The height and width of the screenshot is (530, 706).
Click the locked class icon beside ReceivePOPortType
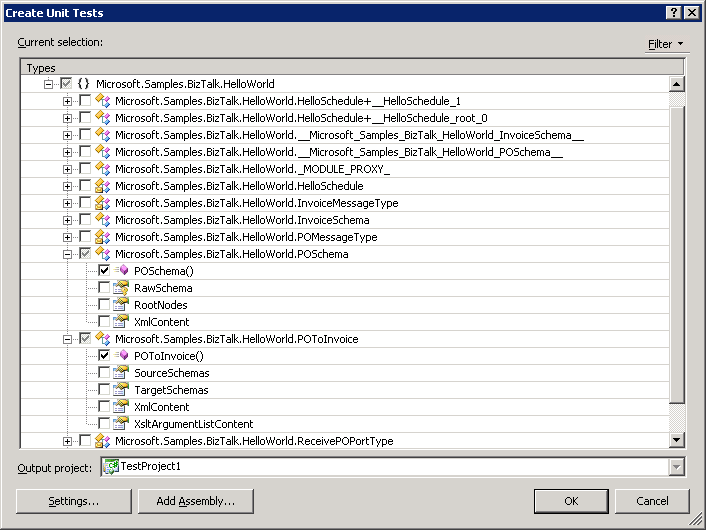(103, 441)
